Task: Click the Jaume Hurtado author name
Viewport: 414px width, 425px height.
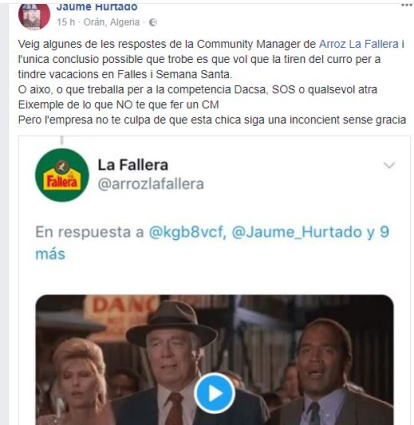Action: coord(97,7)
